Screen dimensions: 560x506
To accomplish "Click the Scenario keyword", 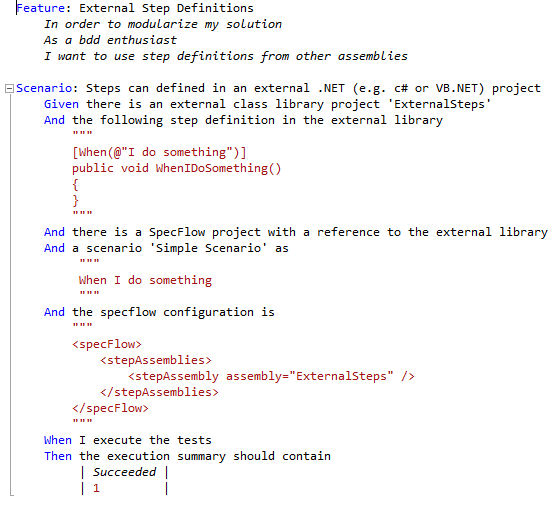I will (44, 88).
